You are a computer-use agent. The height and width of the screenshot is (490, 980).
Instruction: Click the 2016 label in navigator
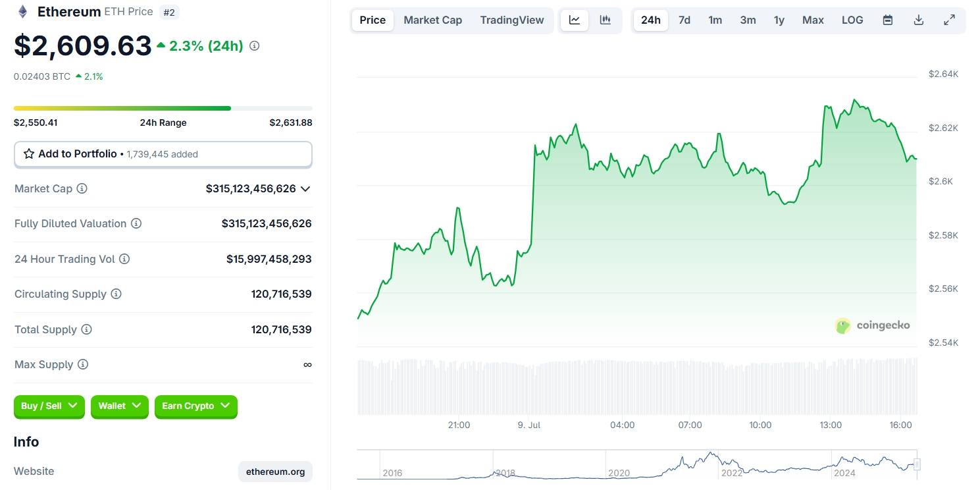point(392,473)
